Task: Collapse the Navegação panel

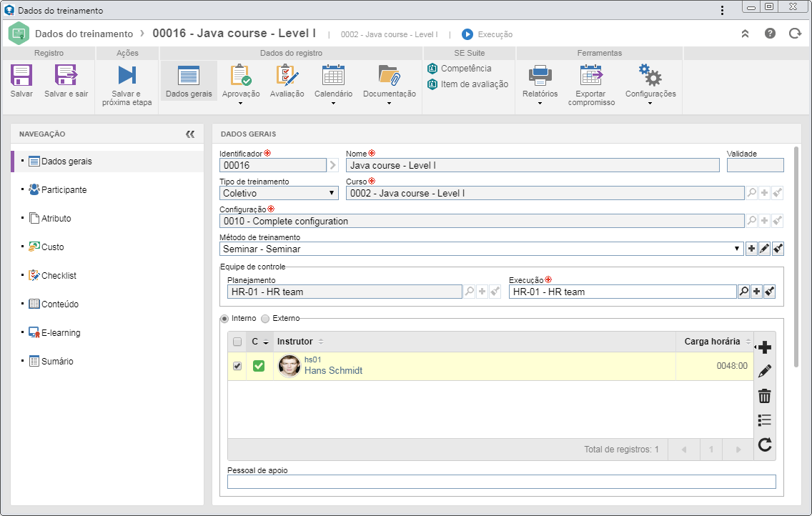Action: coord(190,134)
